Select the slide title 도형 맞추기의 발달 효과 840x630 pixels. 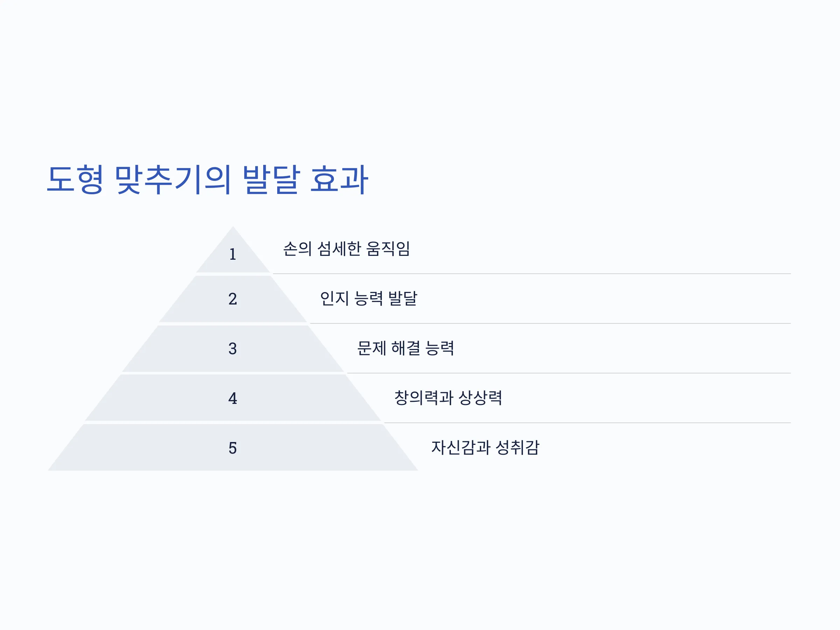[207, 180]
